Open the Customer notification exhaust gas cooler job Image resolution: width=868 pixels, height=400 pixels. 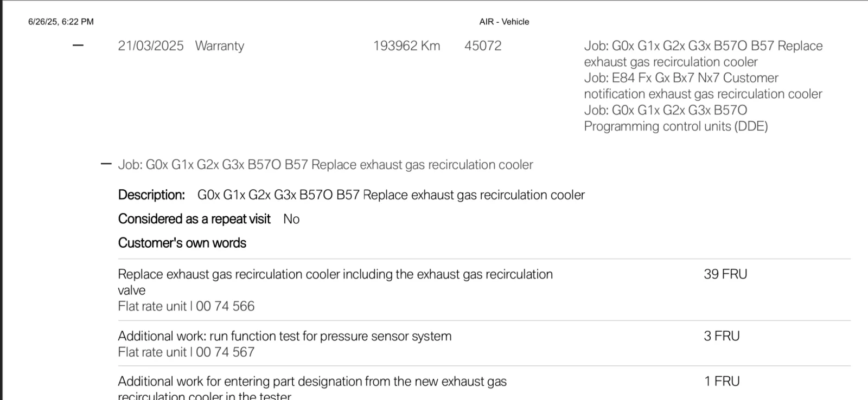pyautogui.click(x=703, y=86)
